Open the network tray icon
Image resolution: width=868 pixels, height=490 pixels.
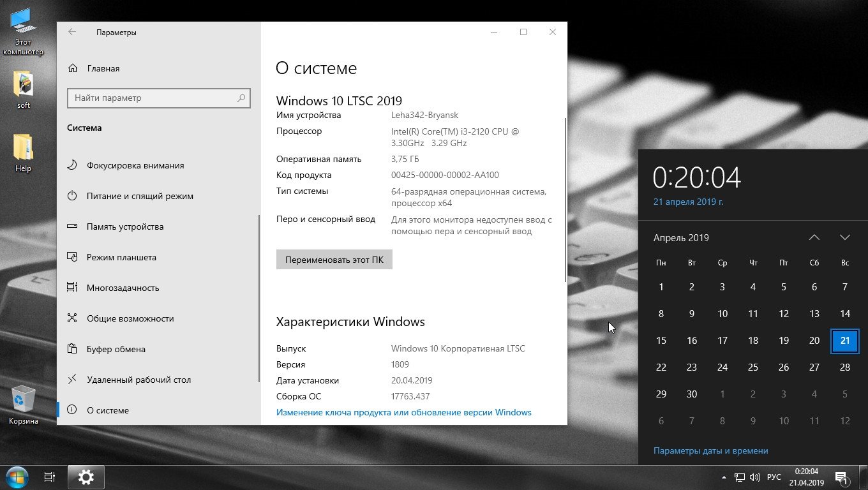pyautogui.click(x=740, y=477)
